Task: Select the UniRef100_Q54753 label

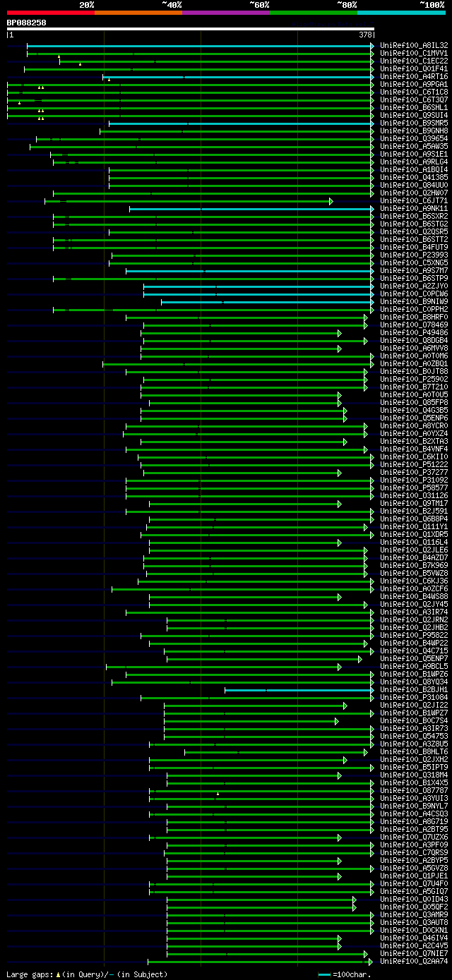Action: click(414, 736)
